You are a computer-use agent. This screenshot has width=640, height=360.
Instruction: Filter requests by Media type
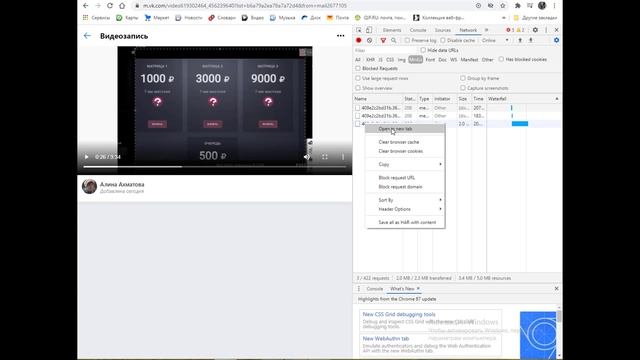tap(415, 60)
